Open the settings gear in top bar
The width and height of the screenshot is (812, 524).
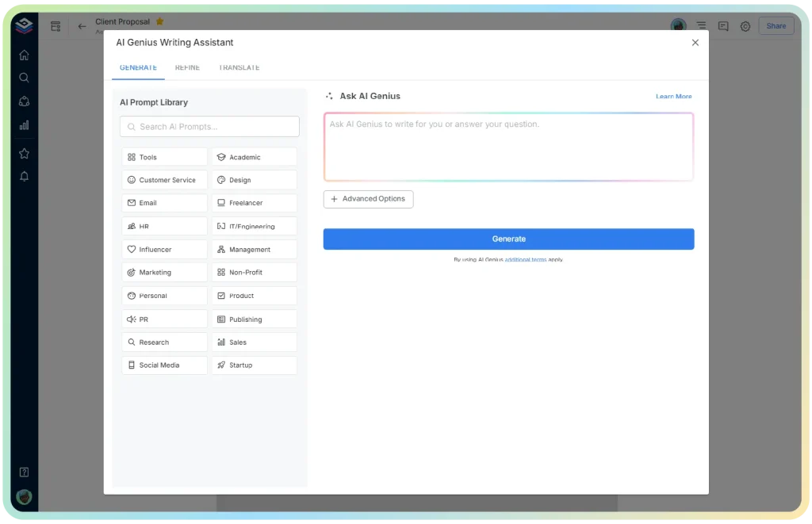[x=745, y=26]
